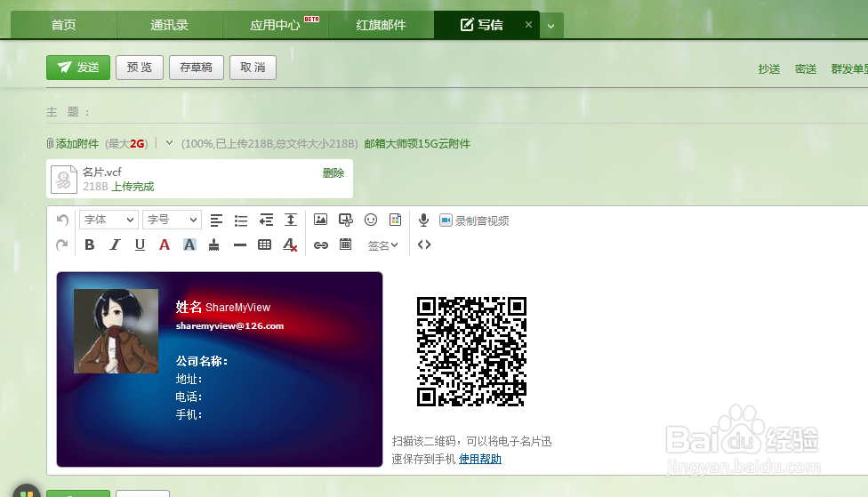The width and height of the screenshot is (868, 497).
Task: Open the 字号 font size dropdown
Action: click(x=172, y=220)
